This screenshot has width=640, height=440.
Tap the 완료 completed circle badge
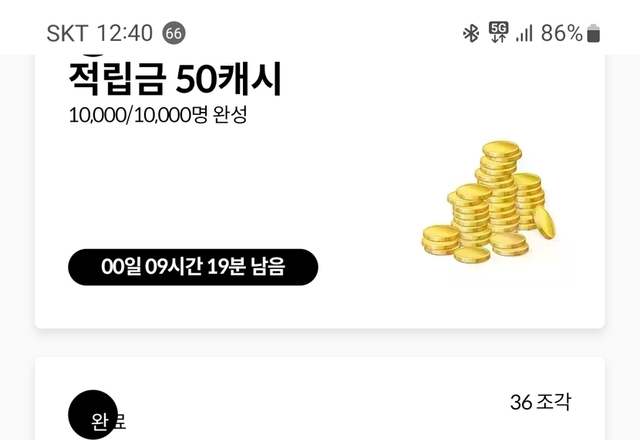pos(93,415)
